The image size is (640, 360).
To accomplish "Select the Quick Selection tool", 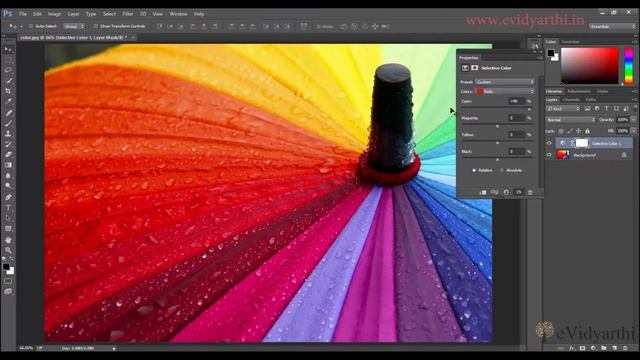I will [x=8, y=81].
